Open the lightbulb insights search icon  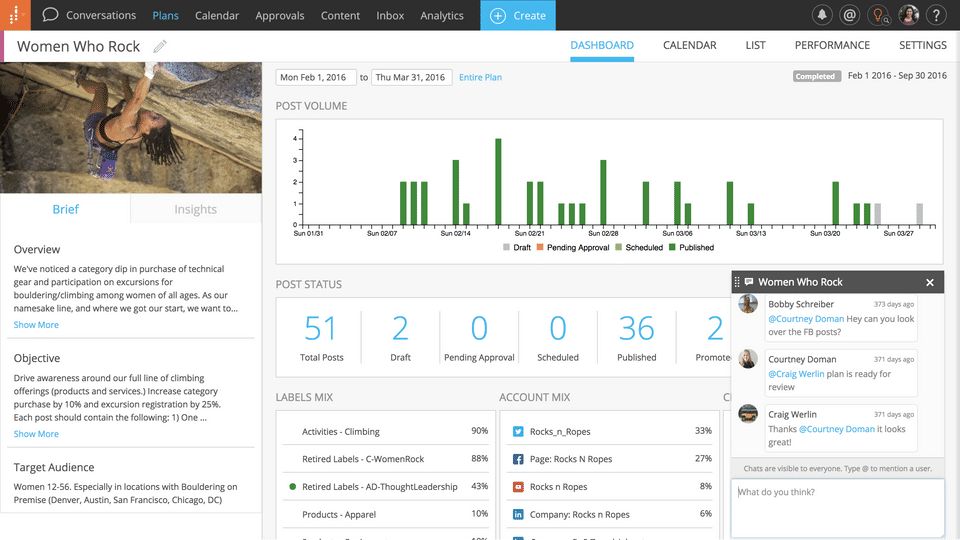tap(879, 15)
